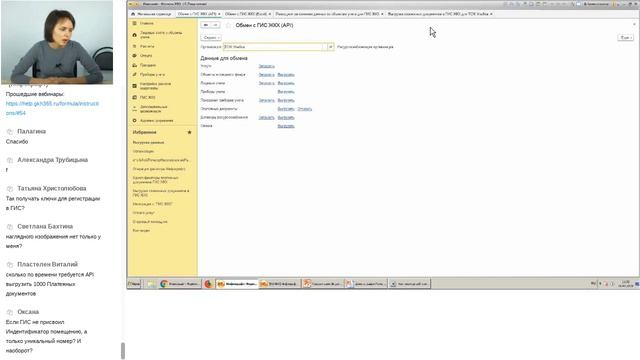640x360 pixels.
Task: Click Выгрузить link for Приборы учета
Action: tap(286, 92)
